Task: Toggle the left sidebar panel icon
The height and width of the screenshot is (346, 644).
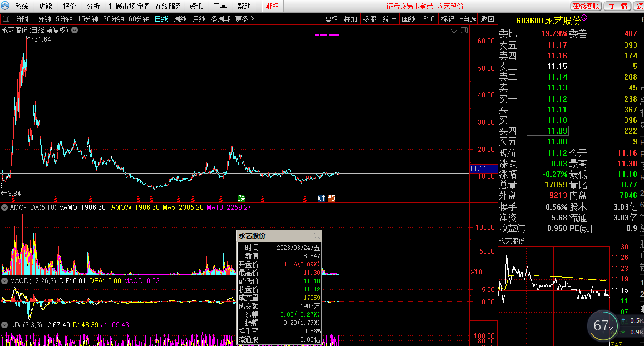Action: pos(6,19)
